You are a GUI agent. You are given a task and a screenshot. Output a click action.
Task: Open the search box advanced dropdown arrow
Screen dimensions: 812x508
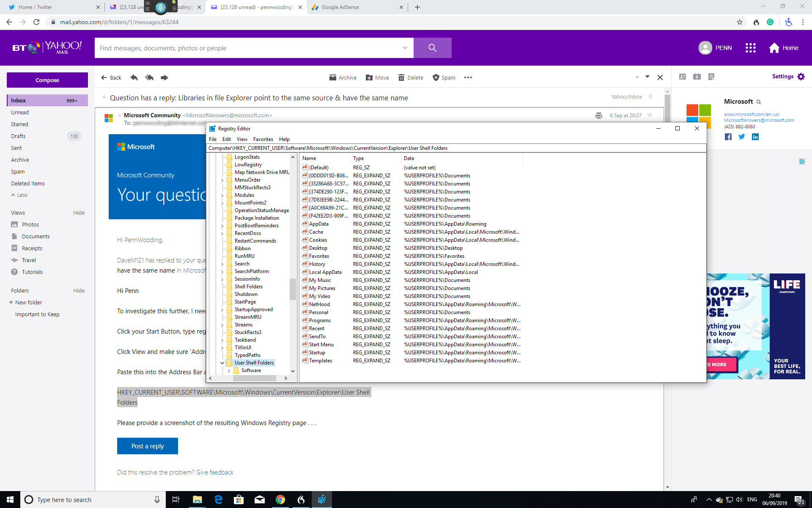click(405, 48)
